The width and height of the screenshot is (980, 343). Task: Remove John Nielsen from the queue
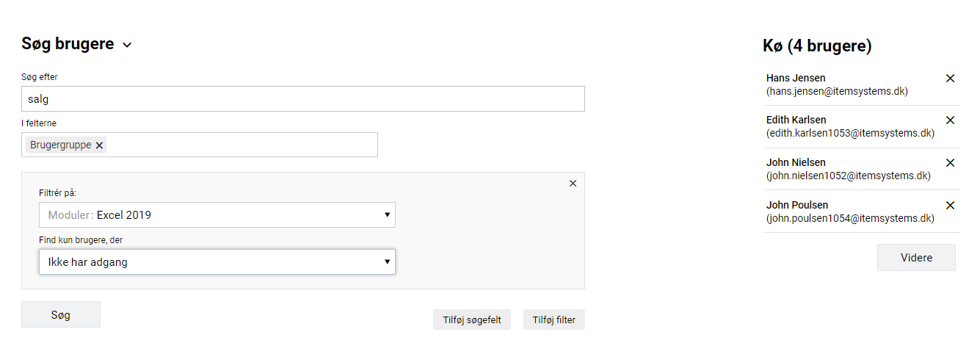950,162
